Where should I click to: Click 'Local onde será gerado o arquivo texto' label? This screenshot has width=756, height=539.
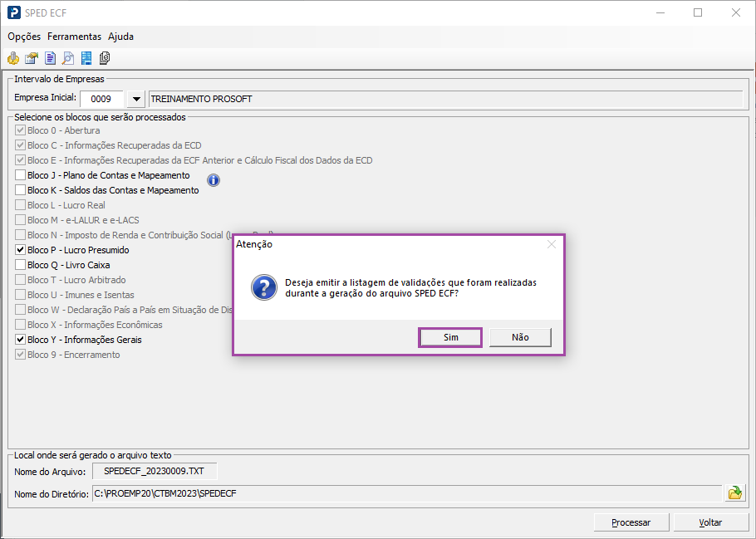[x=92, y=455]
